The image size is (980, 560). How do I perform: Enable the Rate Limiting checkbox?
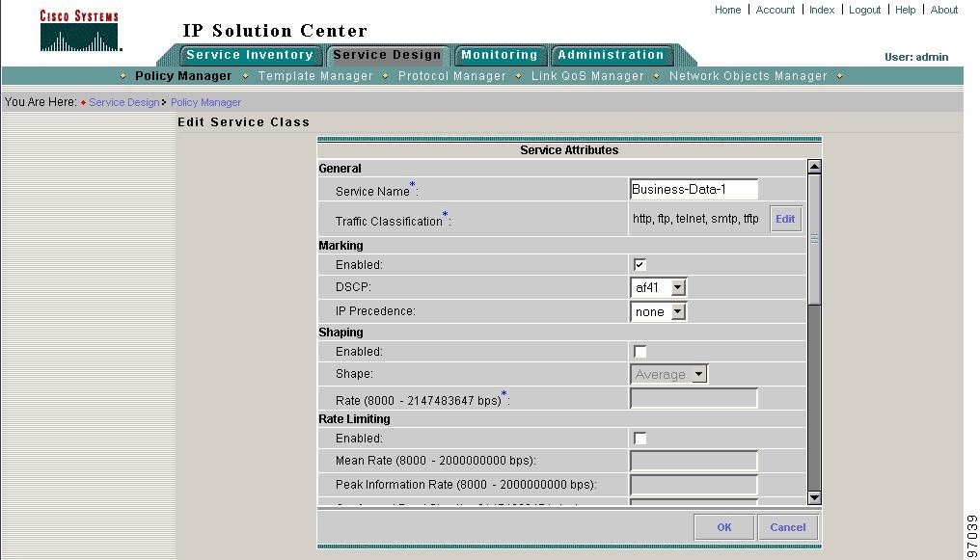(640, 438)
